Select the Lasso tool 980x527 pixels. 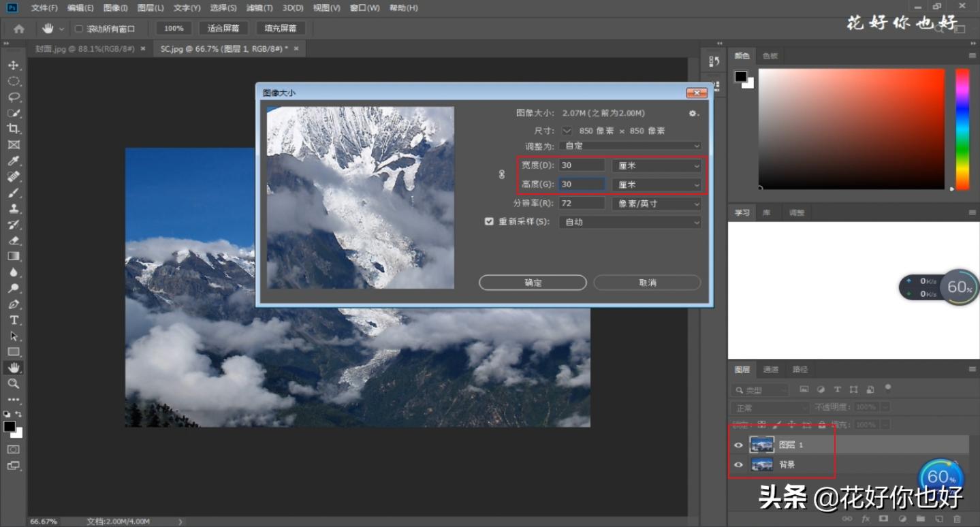[x=13, y=97]
